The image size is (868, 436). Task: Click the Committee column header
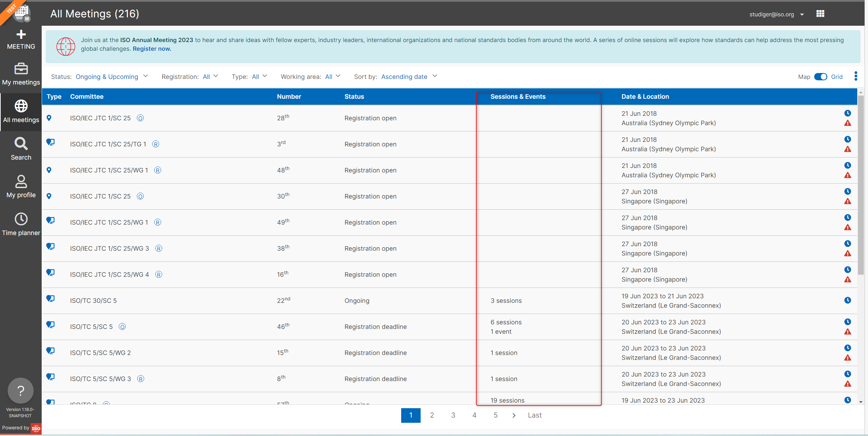[87, 97]
